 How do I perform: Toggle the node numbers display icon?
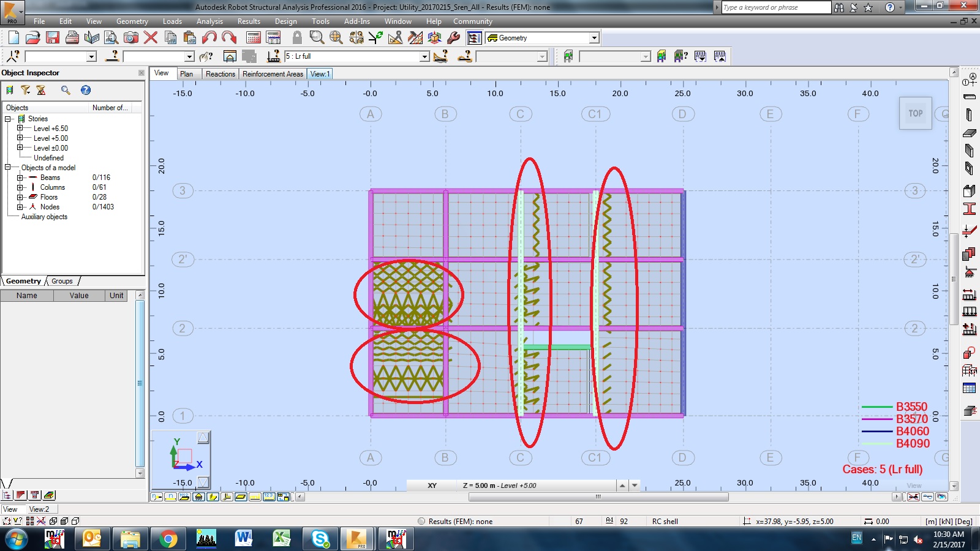(157, 497)
